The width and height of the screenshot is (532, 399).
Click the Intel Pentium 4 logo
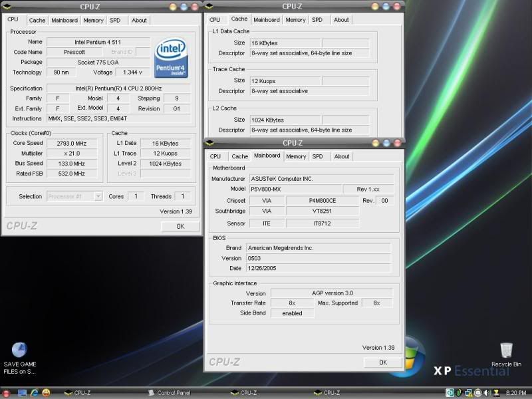coord(172,58)
